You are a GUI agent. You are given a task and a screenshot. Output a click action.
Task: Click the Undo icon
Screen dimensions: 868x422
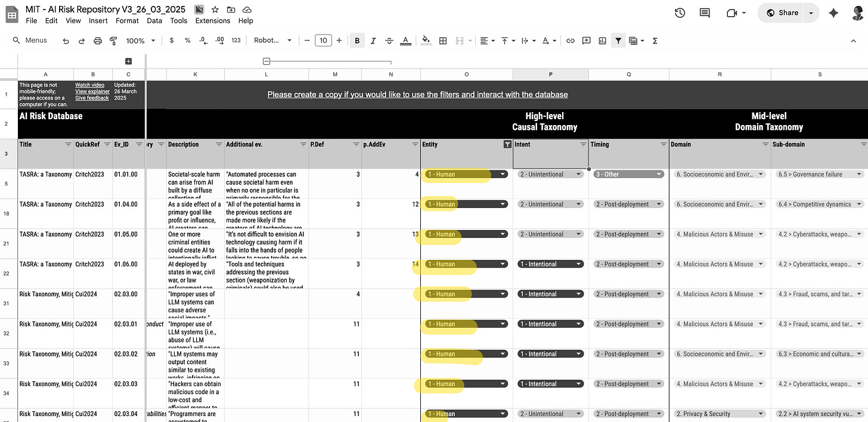[x=66, y=41]
